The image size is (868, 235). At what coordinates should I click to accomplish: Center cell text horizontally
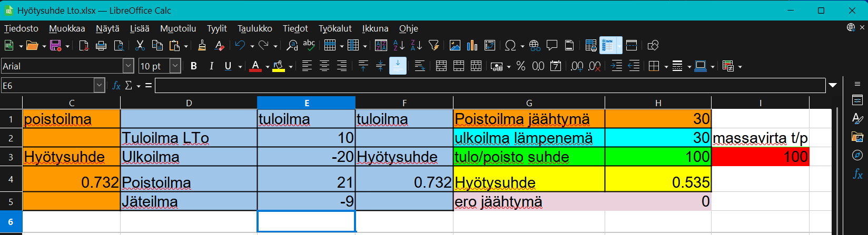pos(324,66)
